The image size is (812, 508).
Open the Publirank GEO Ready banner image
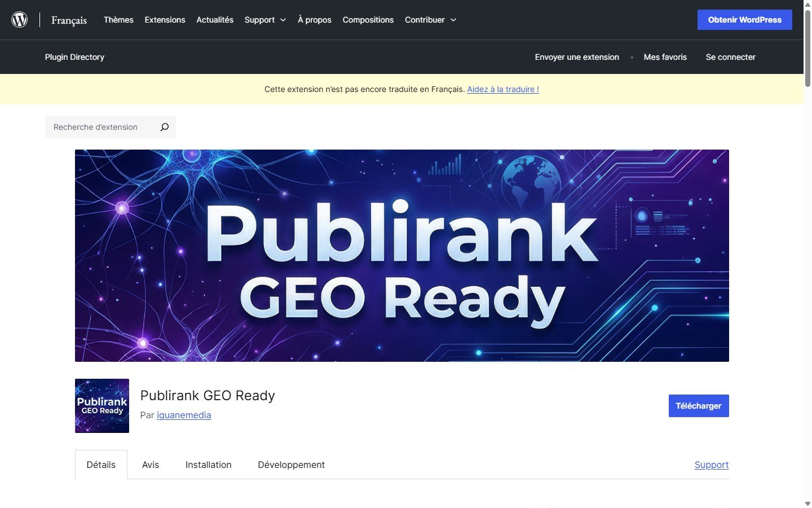point(402,256)
